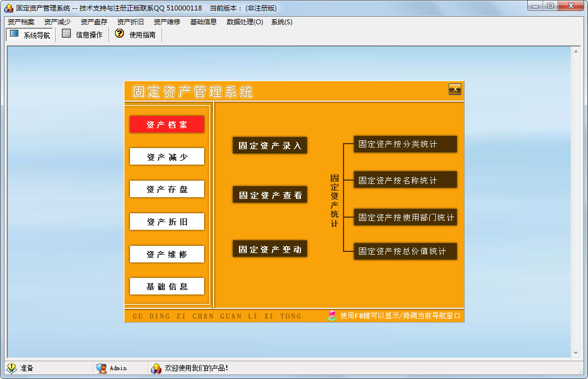This screenshot has width=588, height=379.
Task: Click the 信息操作 grid icon
Action: click(66, 34)
